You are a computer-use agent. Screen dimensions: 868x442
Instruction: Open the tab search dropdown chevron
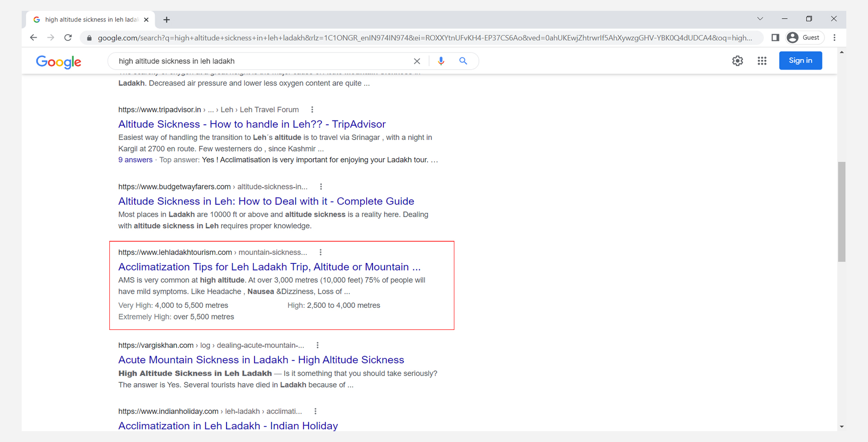tap(760, 19)
